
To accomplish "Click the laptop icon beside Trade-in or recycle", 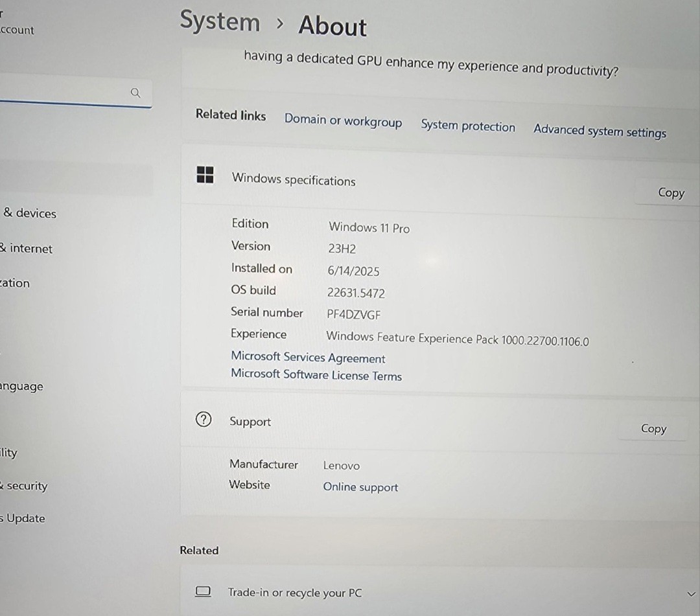I will [203, 591].
